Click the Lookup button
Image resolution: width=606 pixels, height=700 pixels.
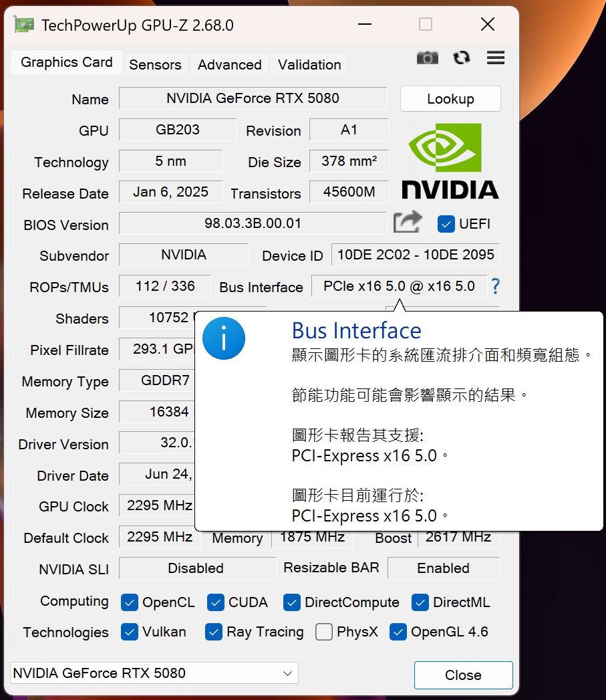[450, 99]
